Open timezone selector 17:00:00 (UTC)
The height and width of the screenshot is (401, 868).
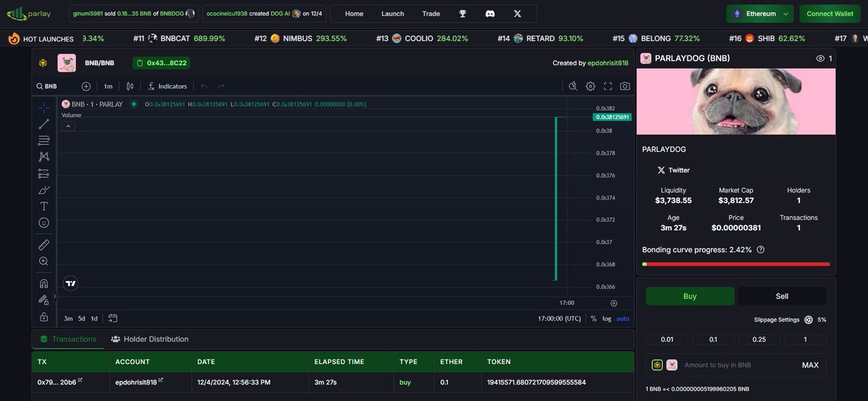coord(559,318)
